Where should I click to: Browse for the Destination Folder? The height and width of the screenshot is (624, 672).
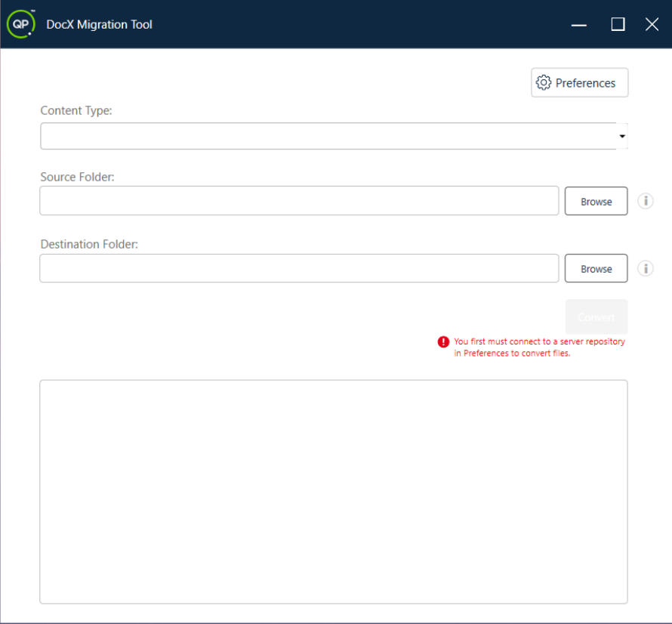pyautogui.click(x=596, y=268)
